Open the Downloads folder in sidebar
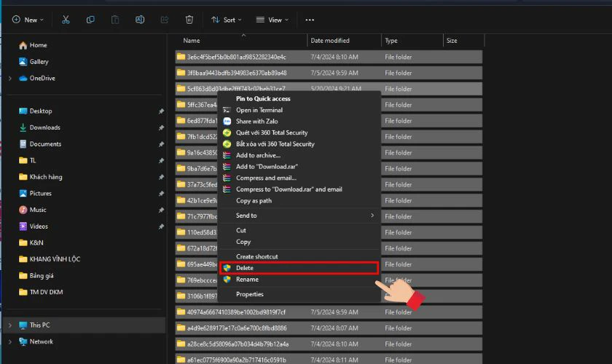This screenshot has height=364, width=612. [x=44, y=127]
